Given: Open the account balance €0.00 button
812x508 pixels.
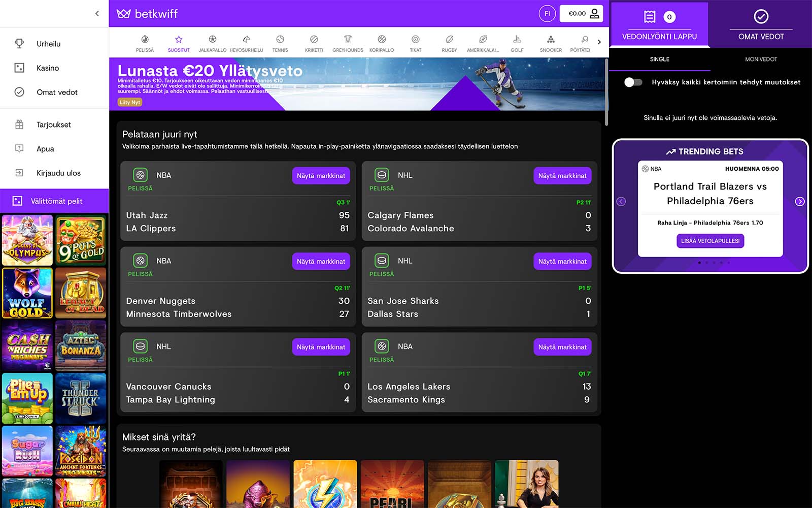Looking at the screenshot, I should pos(581,14).
